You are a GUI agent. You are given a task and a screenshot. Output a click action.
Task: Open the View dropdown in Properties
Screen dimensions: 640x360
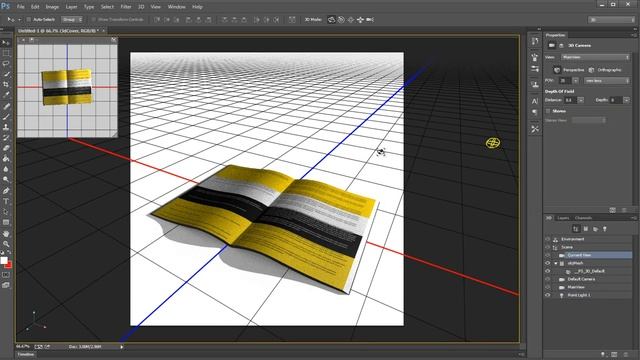click(x=596, y=57)
